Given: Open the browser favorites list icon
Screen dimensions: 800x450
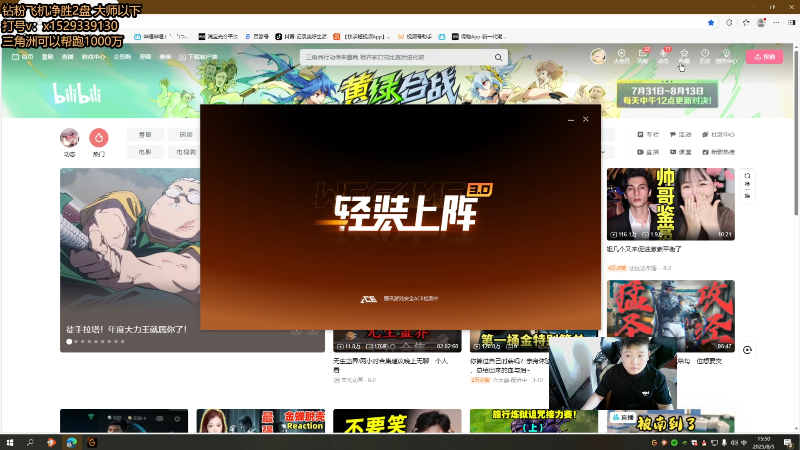Looking at the screenshot, I should point(745,22).
